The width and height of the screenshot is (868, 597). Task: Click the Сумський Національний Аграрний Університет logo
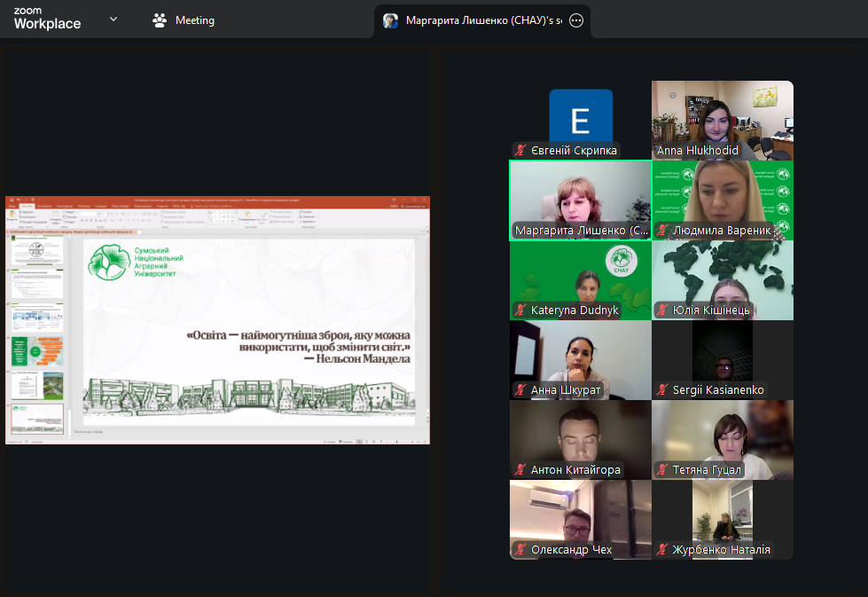pyautogui.click(x=137, y=263)
